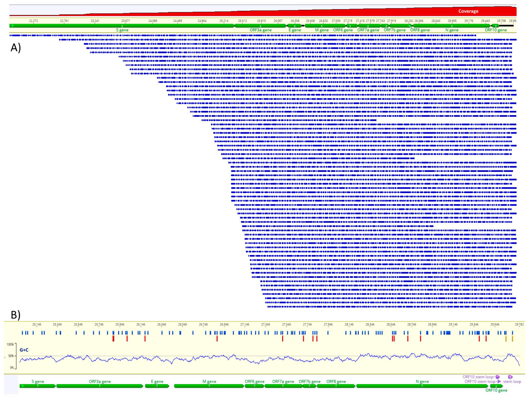Screen dimensions: 532x398
Task: Select the S gene annotation arrow
Action: point(122,26)
